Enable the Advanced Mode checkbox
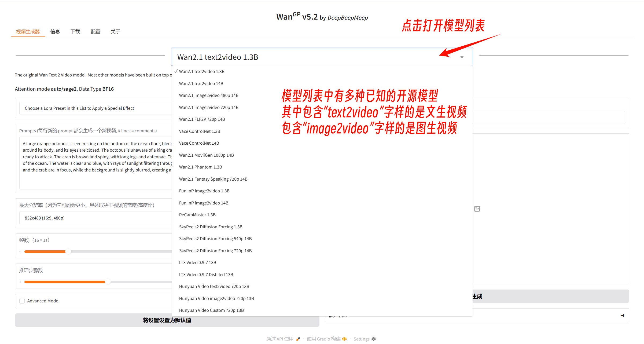Viewport: 644px width, 344px height. 22,301
